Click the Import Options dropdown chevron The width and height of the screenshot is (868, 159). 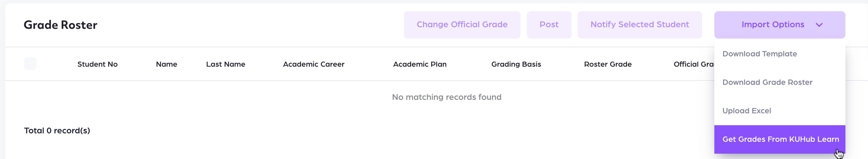(x=819, y=25)
